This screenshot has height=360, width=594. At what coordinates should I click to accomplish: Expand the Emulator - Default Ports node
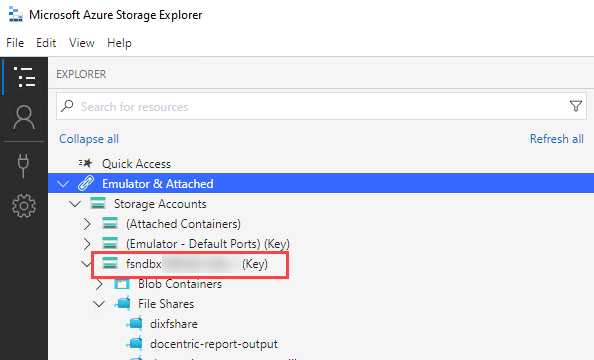point(87,244)
